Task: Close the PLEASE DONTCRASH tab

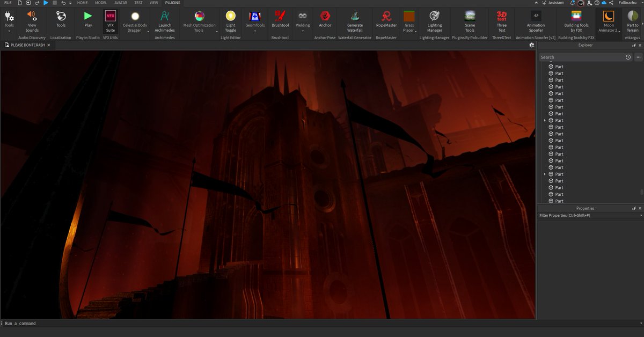Action: (x=49, y=45)
